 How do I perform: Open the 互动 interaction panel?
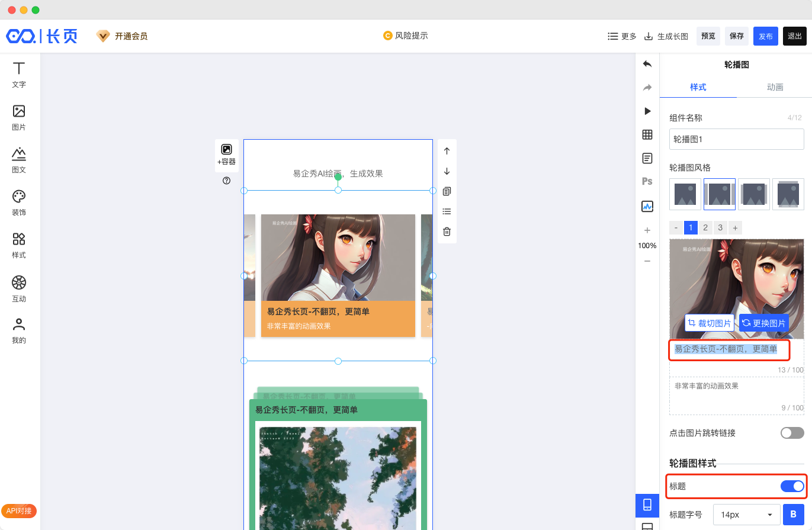[19, 288]
